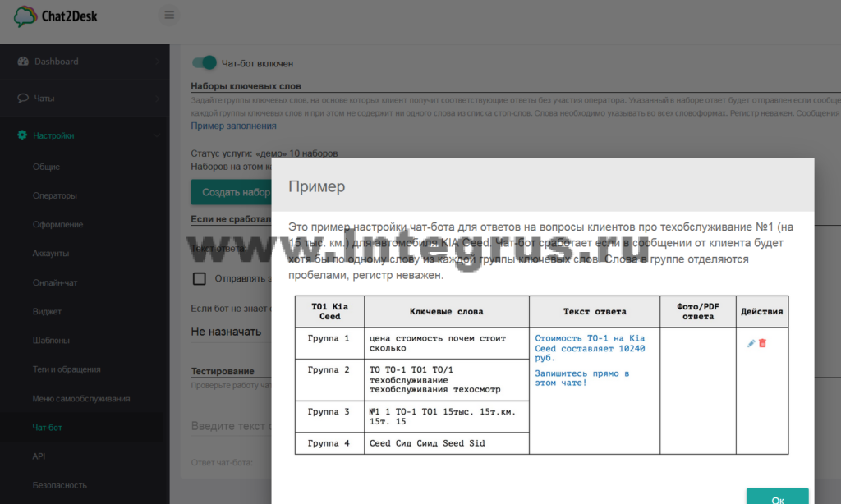Collapse the Настройки menu chevron

(x=157, y=135)
